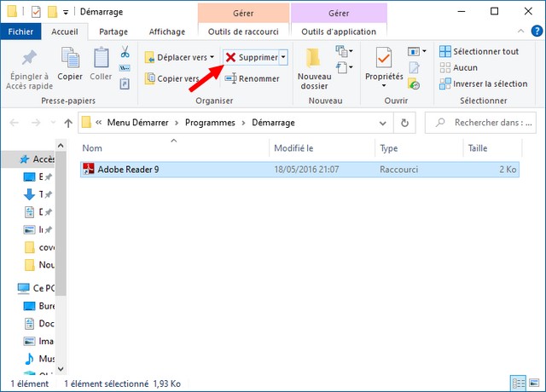The image size is (546, 392).
Task: Click the Nouveau dossier folder icon
Action: click(x=313, y=57)
